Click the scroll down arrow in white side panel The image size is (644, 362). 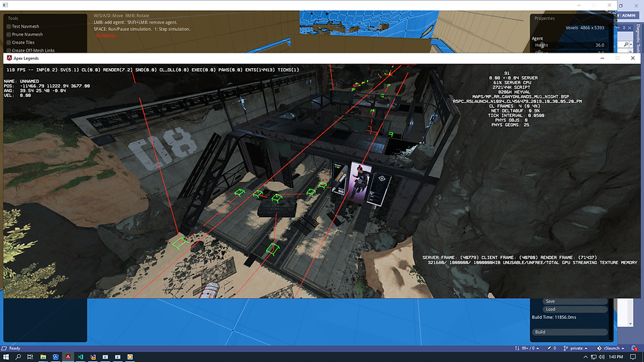(x=631, y=324)
